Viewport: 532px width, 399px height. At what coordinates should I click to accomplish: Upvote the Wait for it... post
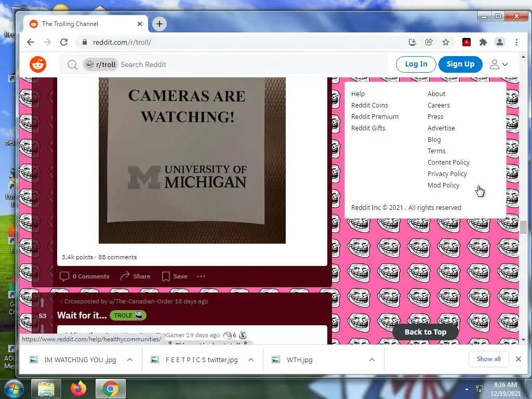[x=42, y=302]
